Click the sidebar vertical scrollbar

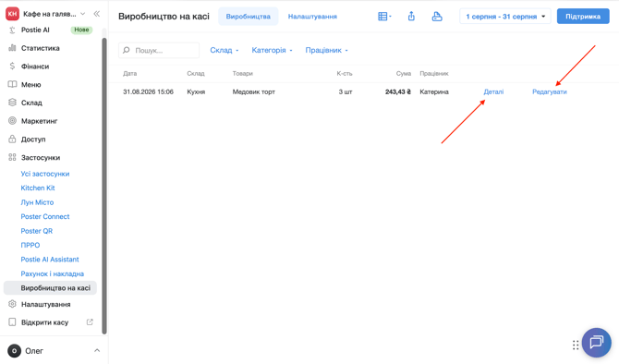pyautogui.click(x=104, y=186)
